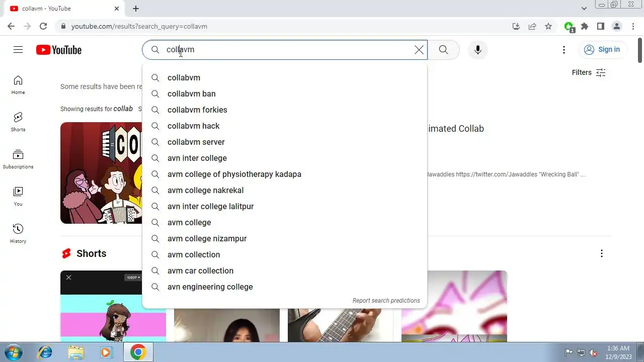Open Subscriptions in the sidebar
This screenshot has width=644, height=362.
18,159
